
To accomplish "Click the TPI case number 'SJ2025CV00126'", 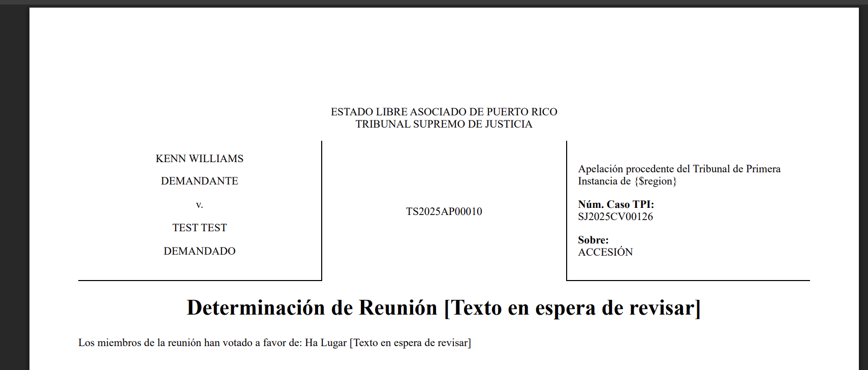I will coord(615,217).
